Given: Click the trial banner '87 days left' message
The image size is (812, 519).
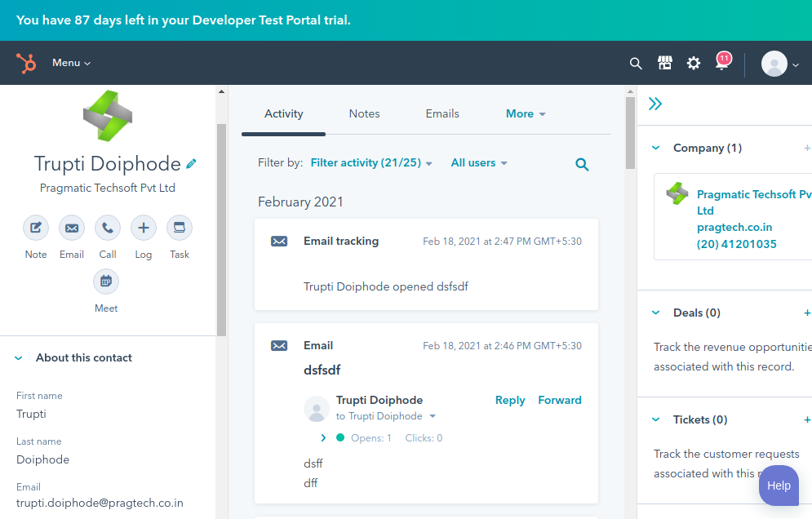Looking at the screenshot, I should 184,20.
